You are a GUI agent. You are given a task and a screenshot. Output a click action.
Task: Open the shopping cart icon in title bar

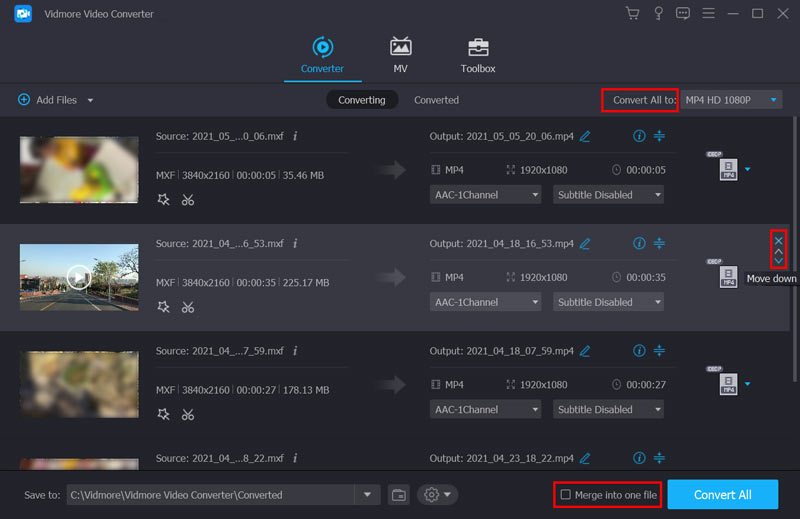632,13
